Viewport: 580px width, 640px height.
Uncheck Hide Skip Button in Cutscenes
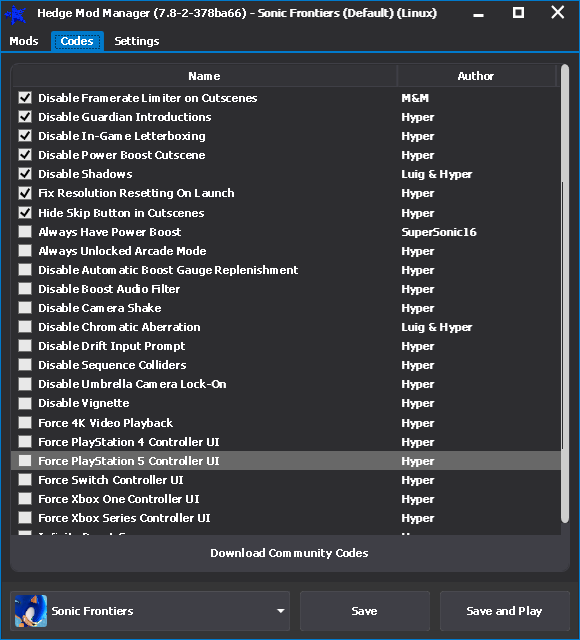coord(25,213)
